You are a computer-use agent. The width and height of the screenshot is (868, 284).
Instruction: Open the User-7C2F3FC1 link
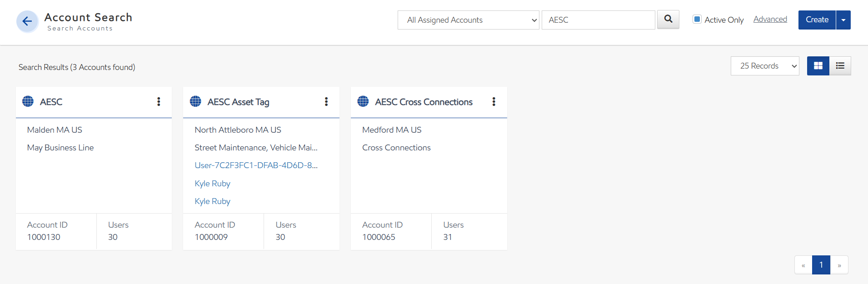[x=256, y=165]
